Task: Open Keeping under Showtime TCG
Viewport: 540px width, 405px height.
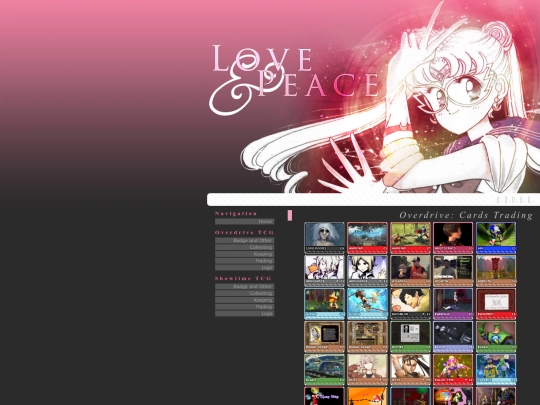Action: 245,300
